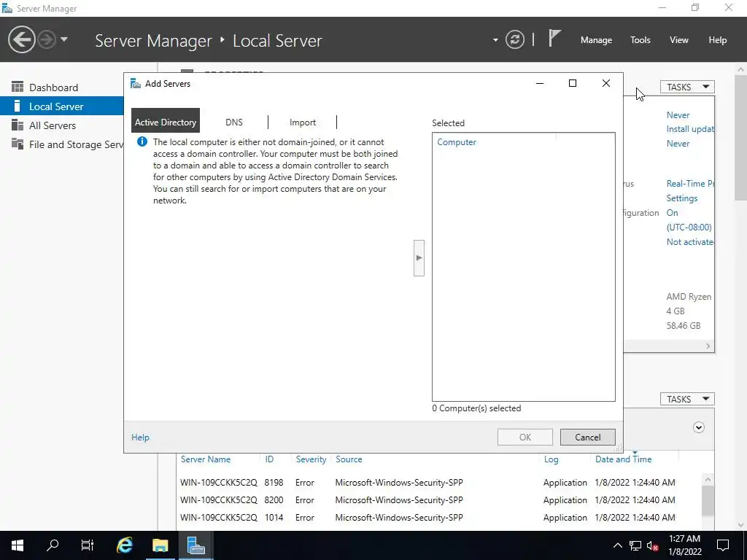Image resolution: width=747 pixels, height=560 pixels.
Task: Select the event row with ID 8198
Action: pos(438,483)
